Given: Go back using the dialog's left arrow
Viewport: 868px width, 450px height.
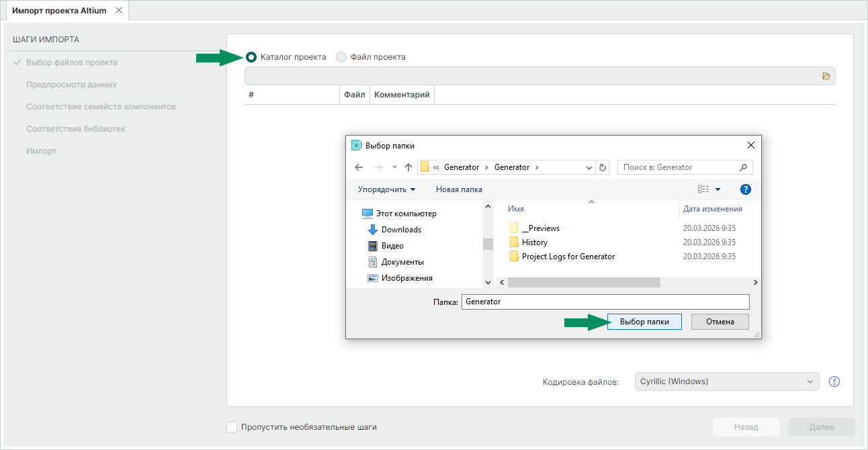Looking at the screenshot, I should tap(359, 167).
